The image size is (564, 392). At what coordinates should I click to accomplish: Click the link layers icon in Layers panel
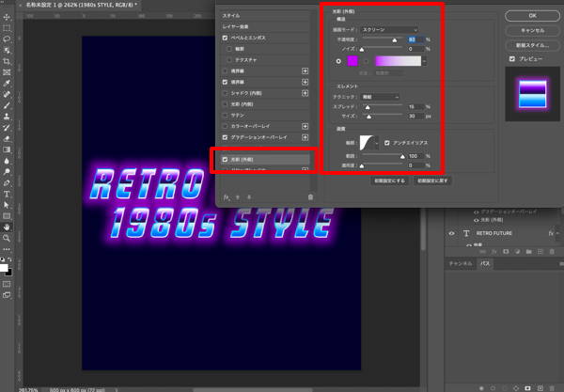click(482, 252)
